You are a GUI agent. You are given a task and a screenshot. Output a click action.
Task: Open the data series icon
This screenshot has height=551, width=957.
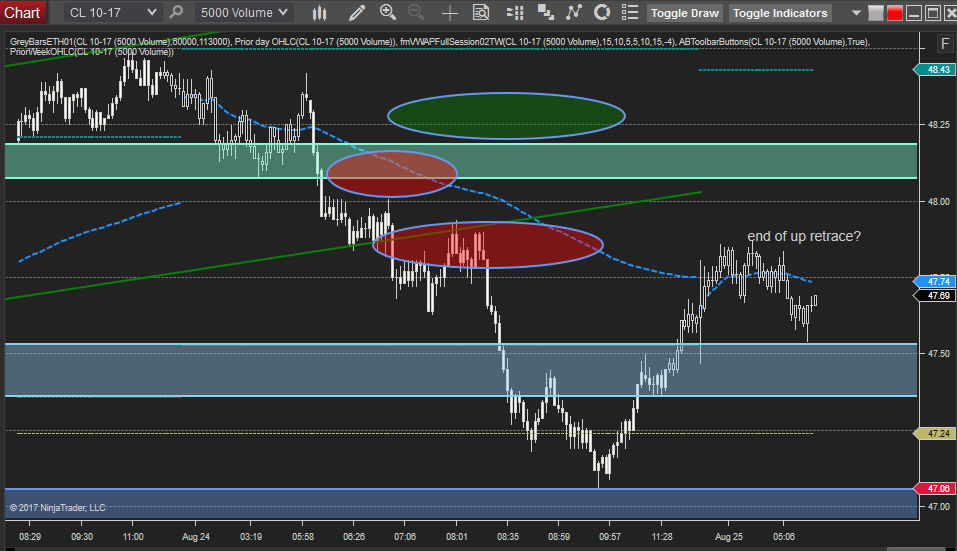(546, 12)
